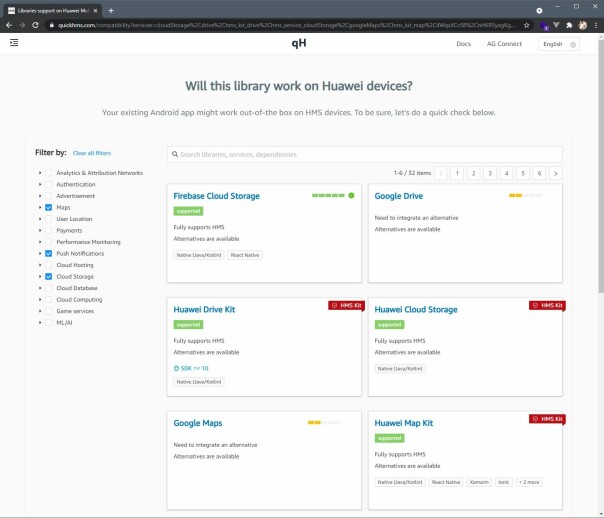Close the Libraries support browser tab
The height and width of the screenshot is (518, 604).
coord(95,11)
